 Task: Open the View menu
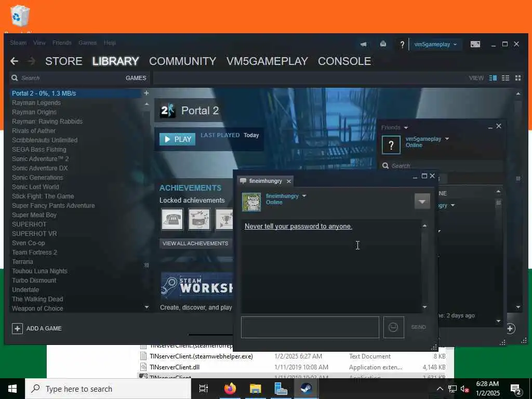point(39,43)
